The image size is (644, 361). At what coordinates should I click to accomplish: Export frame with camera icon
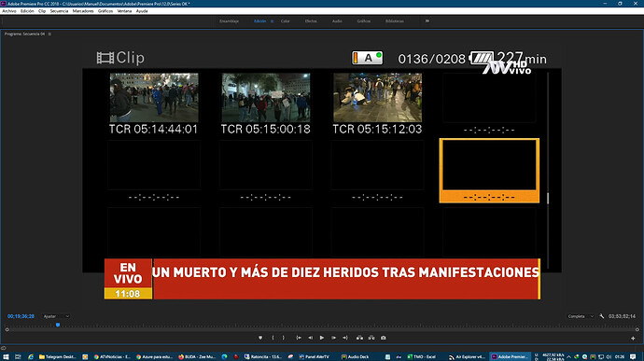click(x=384, y=338)
